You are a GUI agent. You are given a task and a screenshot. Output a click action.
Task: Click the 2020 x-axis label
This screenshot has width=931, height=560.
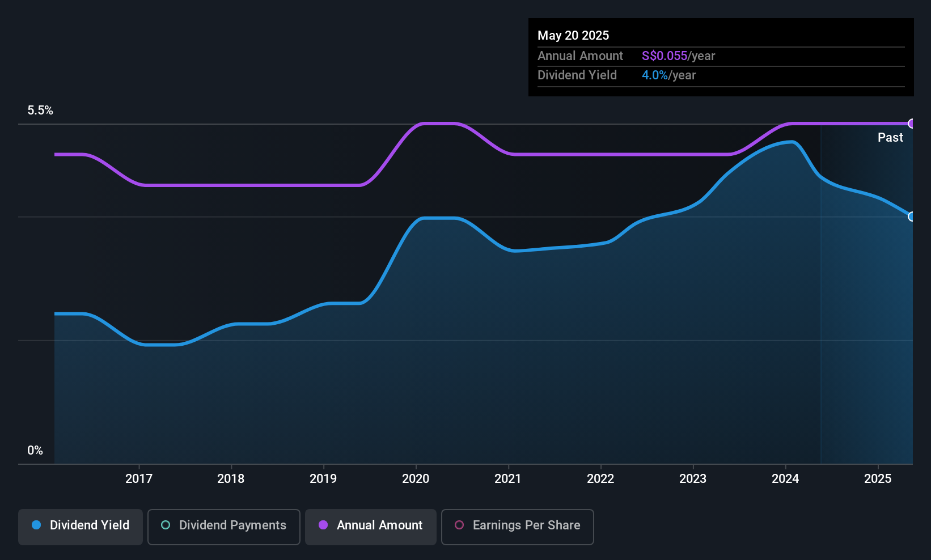click(416, 478)
